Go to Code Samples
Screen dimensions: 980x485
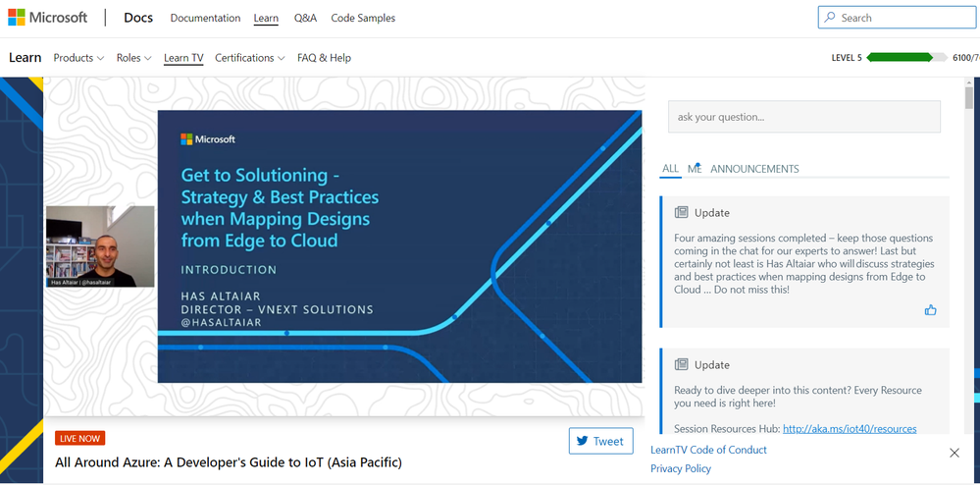(x=363, y=18)
